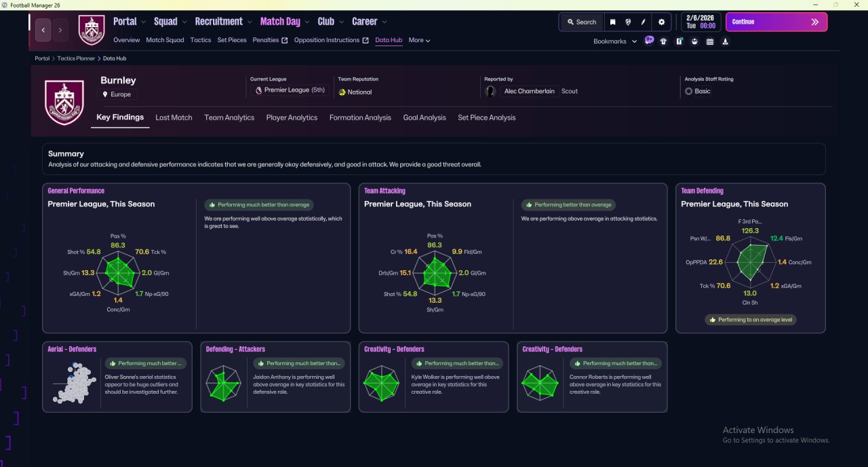Viewport: 868px width, 467px height.
Task: Switch to the Goal Analysis tab
Action: tap(425, 117)
